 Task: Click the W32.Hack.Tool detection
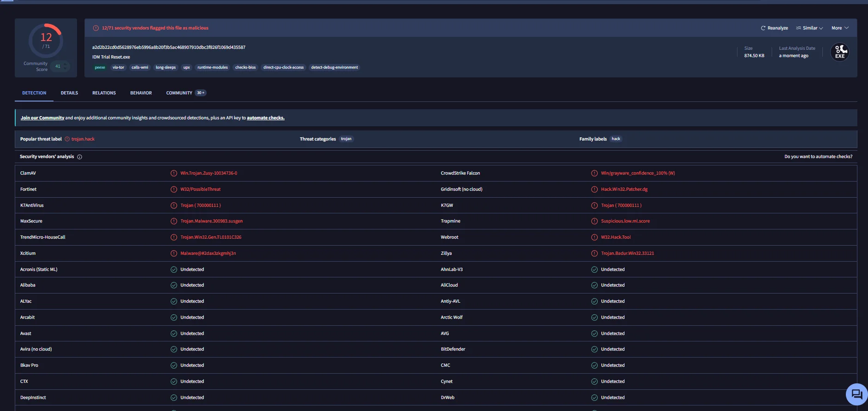pyautogui.click(x=616, y=237)
